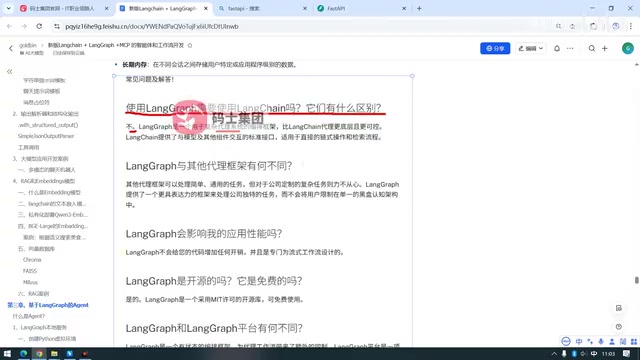Image resolution: width=640 pixels, height=360 pixels.
Task: Jump to LangGraph本地服务 outline item
Action: pos(40,327)
